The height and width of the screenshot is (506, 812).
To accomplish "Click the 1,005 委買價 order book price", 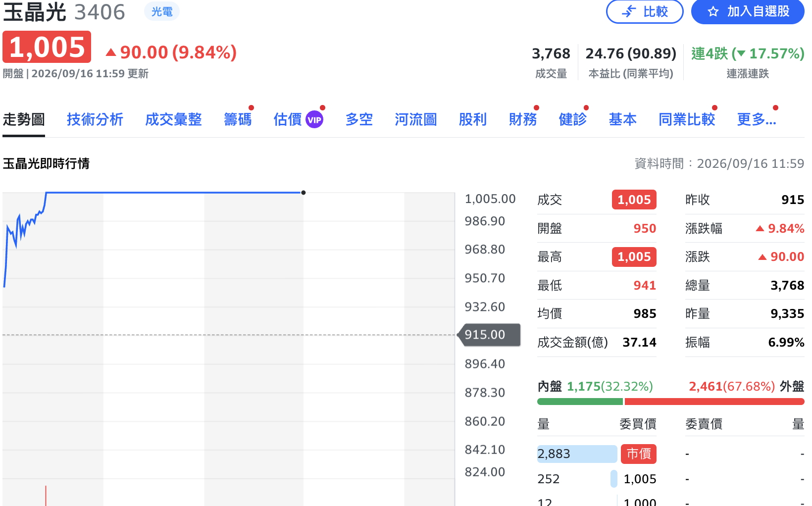I will [640, 479].
